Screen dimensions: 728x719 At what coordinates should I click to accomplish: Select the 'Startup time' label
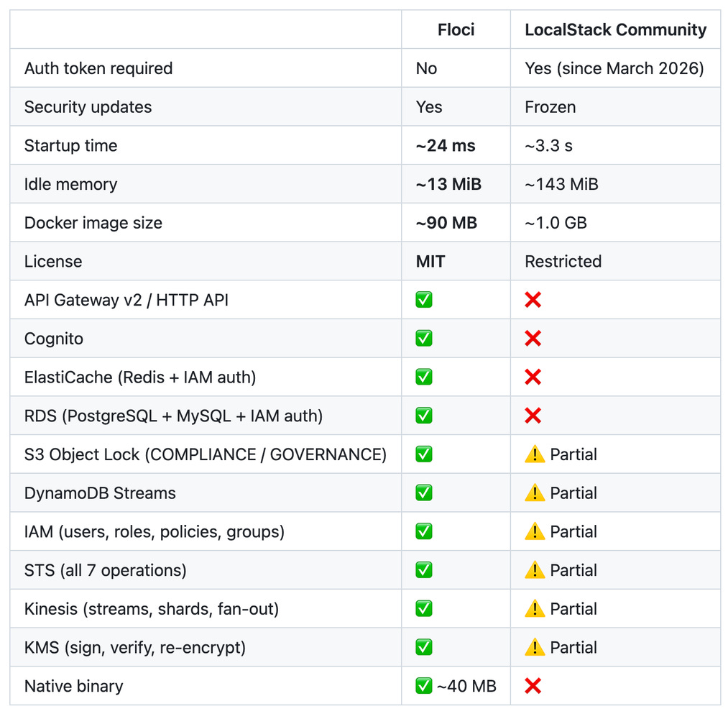tap(70, 145)
